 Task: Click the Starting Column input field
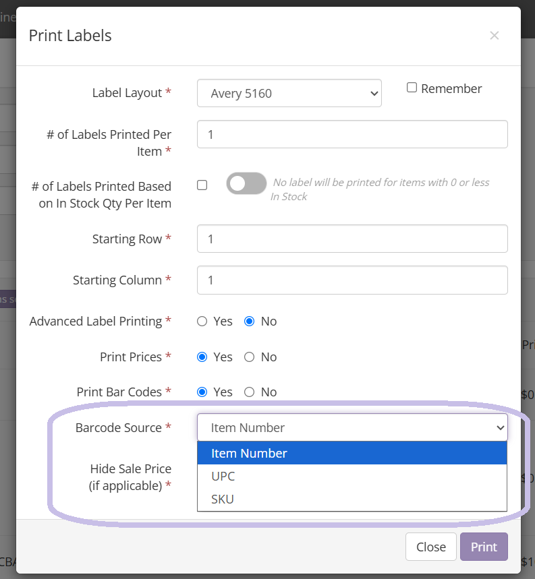click(352, 280)
